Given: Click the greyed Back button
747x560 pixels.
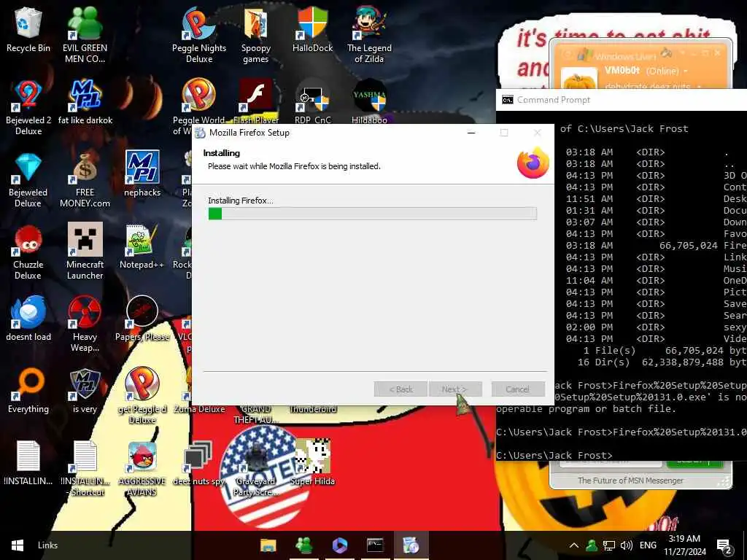Looking at the screenshot, I should 400,389.
